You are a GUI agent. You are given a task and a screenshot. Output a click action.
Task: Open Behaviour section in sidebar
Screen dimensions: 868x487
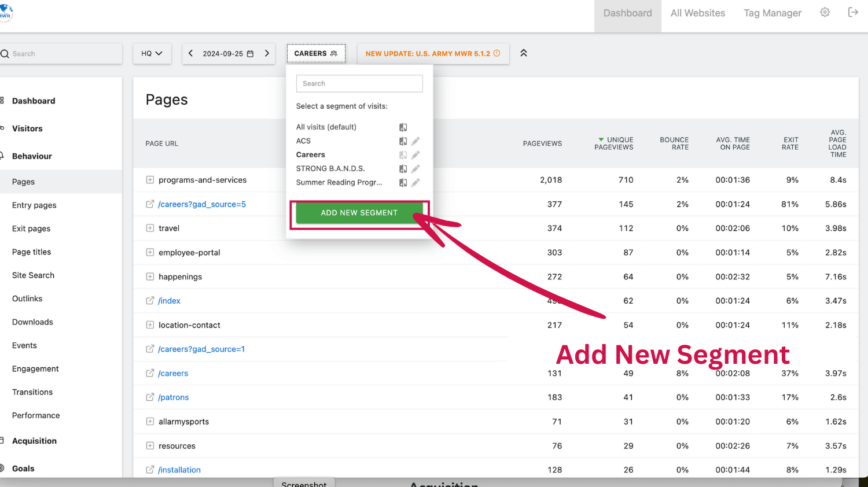click(x=32, y=156)
